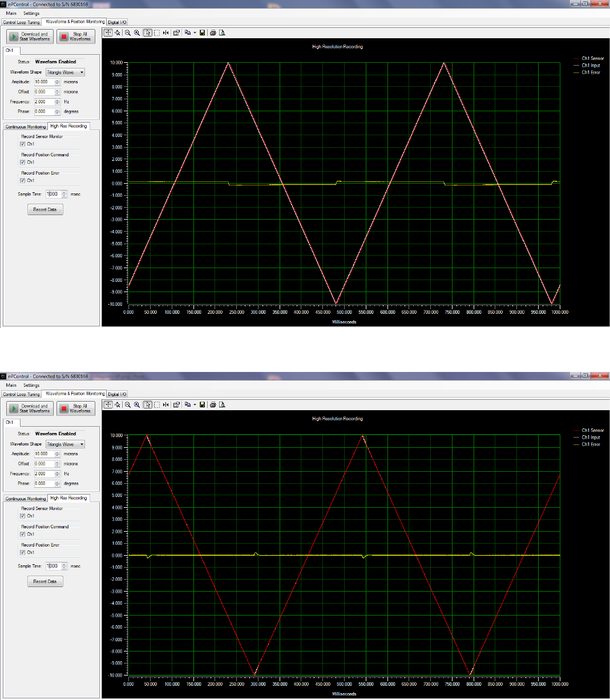Open Waveform Shape dropdown in lower window
Viewport: 610px width, 700px height.
[65, 444]
